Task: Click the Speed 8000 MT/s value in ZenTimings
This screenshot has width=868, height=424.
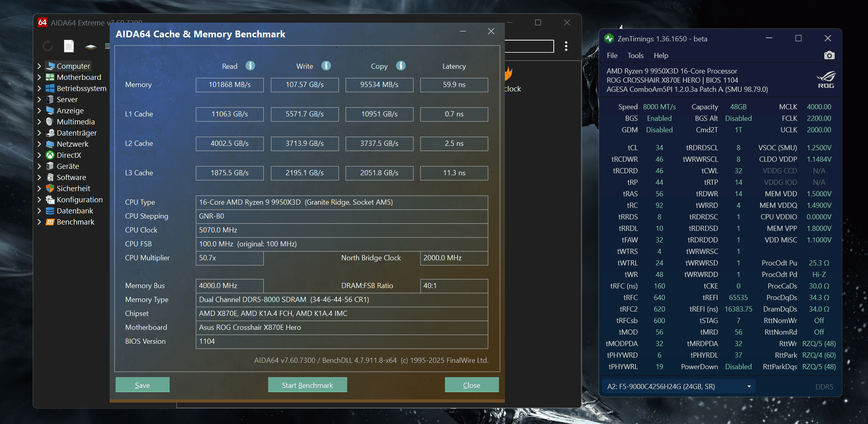Action: pyautogui.click(x=659, y=106)
